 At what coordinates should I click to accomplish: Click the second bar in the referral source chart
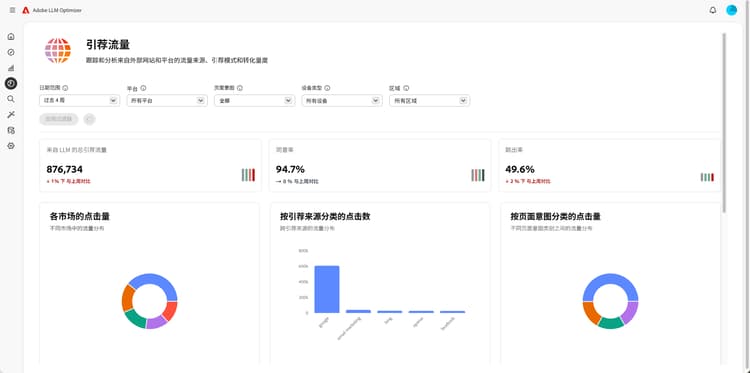click(358, 311)
